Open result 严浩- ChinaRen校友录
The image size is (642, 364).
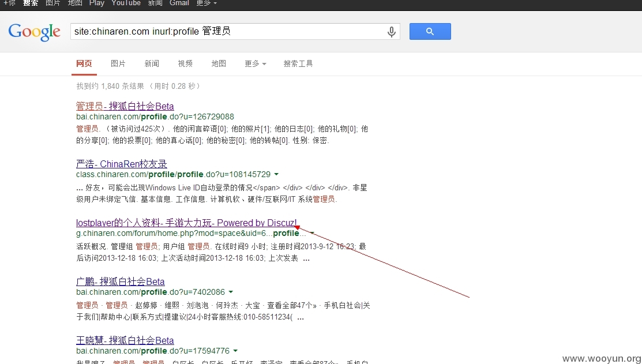[122, 164]
